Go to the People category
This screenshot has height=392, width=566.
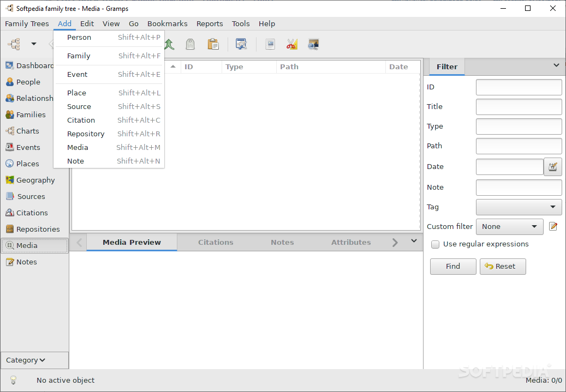tap(23, 82)
